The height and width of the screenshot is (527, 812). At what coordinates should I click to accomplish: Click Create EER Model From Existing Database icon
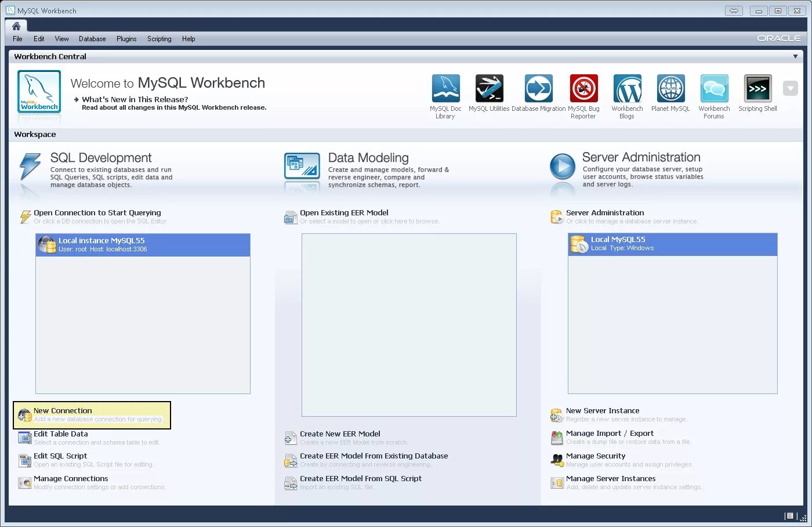pyautogui.click(x=291, y=461)
